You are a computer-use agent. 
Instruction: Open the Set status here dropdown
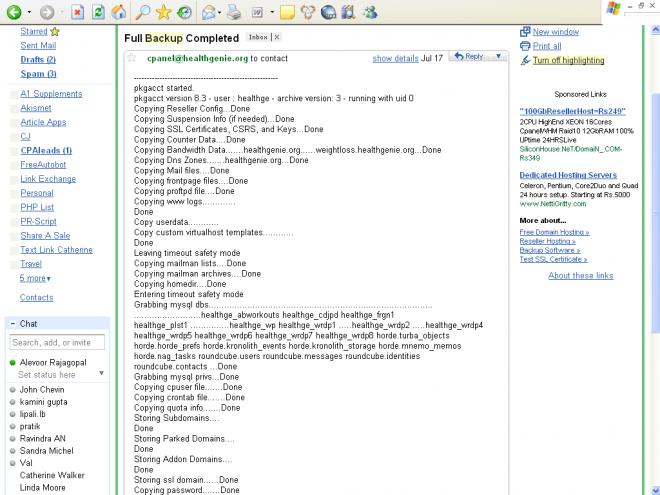point(101,373)
